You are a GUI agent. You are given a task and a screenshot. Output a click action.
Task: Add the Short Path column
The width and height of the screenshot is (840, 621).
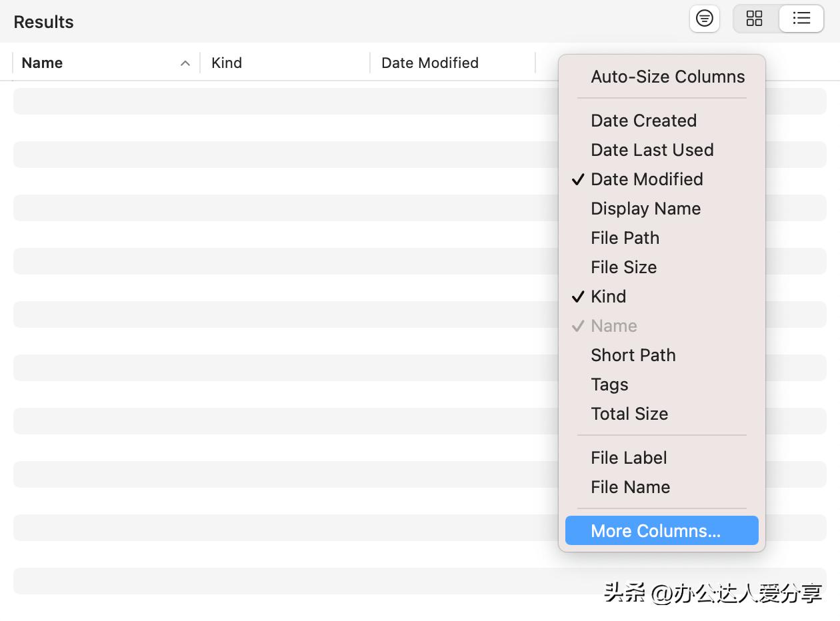coord(633,355)
